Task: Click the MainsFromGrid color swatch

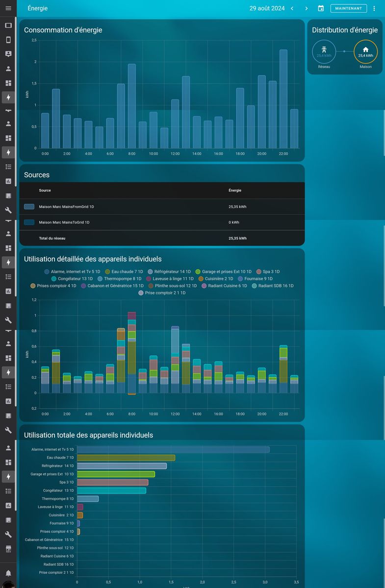Action: (29, 207)
